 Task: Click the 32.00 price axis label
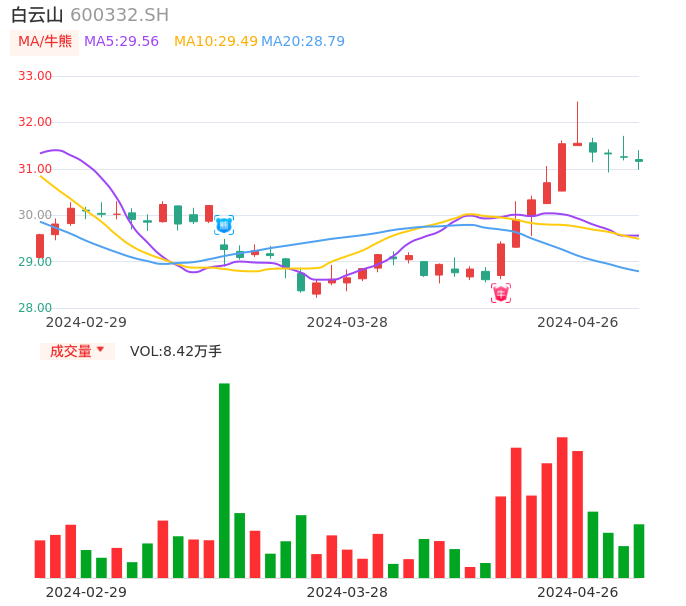click(35, 122)
